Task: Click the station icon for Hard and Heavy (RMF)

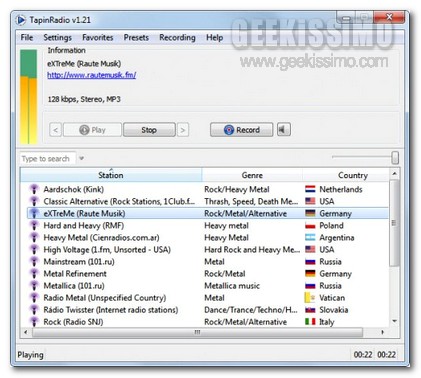Action: pyautogui.click(x=34, y=225)
